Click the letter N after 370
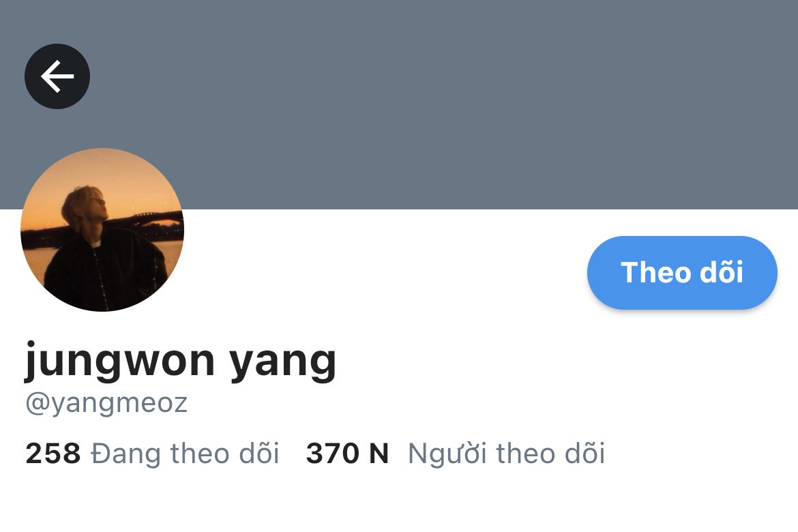The image size is (798, 532). [x=379, y=453]
